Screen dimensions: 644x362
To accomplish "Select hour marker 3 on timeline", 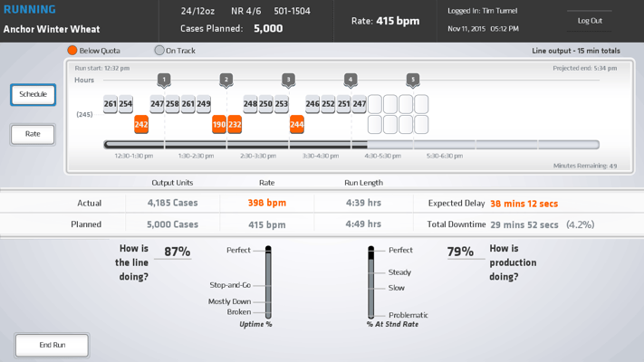I will pos(289,80).
